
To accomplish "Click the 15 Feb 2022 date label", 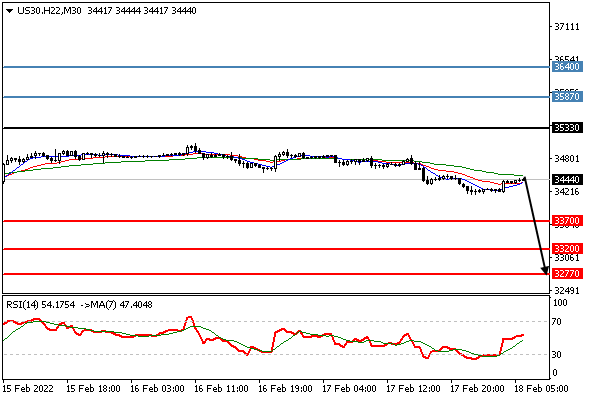I will pos(28,389).
